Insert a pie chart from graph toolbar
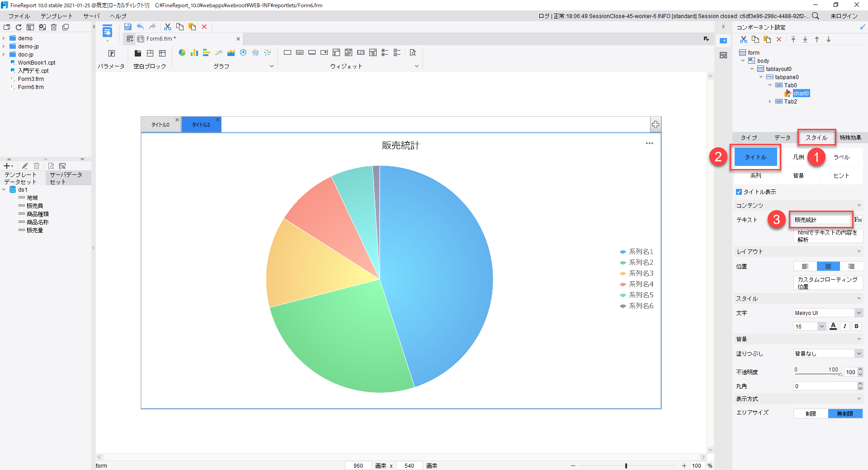 (182, 53)
